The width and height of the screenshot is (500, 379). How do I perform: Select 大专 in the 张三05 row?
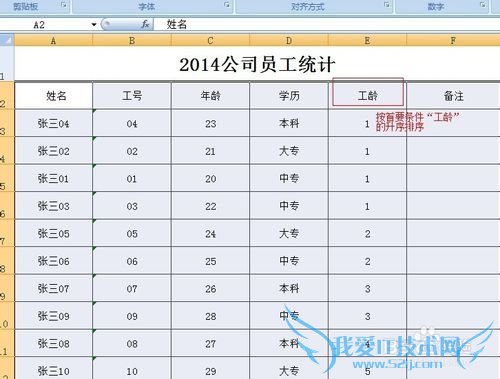point(289,233)
